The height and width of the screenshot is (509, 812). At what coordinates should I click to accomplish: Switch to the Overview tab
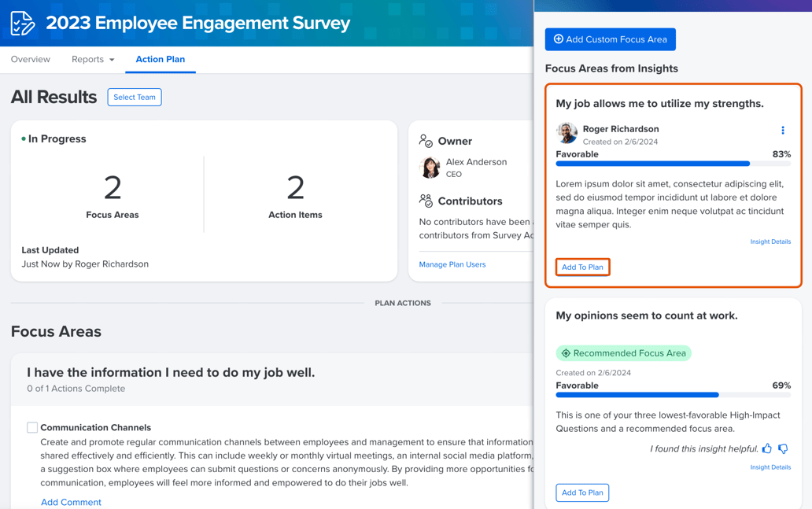click(31, 60)
